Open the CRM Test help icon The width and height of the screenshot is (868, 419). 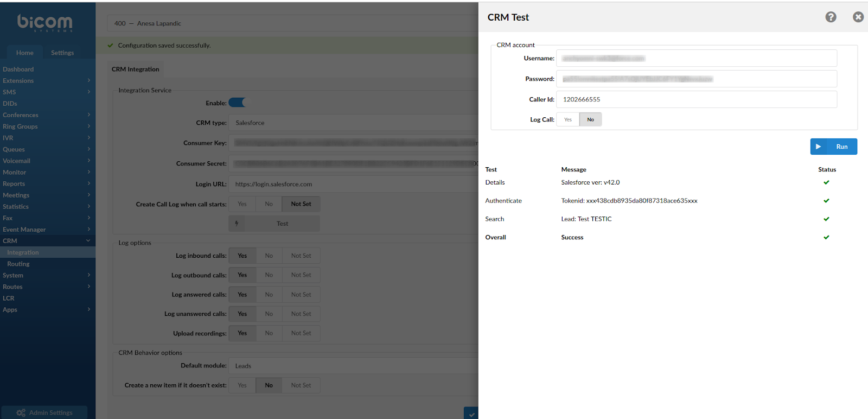click(831, 17)
